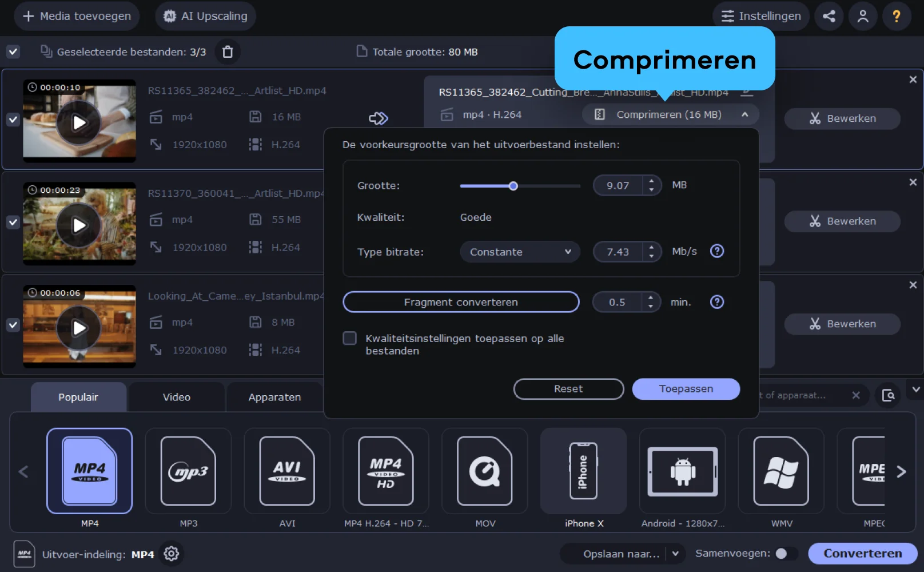Open help question mark in top bar
Image resolution: width=924 pixels, height=572 pixels.
point(897,16)
